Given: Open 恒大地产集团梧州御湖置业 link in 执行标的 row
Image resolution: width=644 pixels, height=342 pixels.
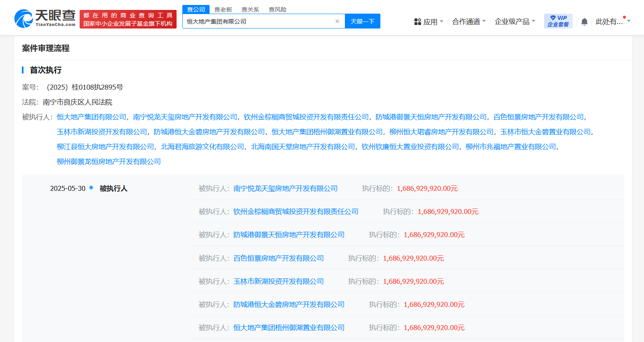Looking at the screenshot, I should 289,328.
